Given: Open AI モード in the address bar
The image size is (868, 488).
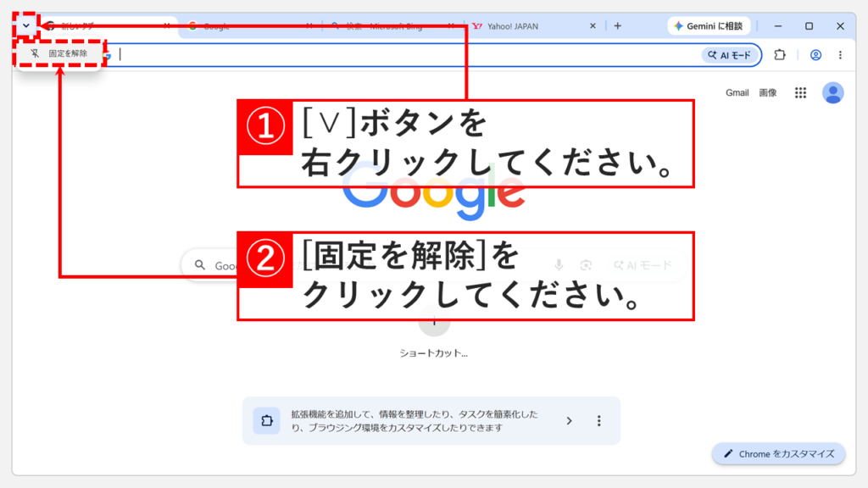Looking at the screenshot, I should (x=730, y=55).
